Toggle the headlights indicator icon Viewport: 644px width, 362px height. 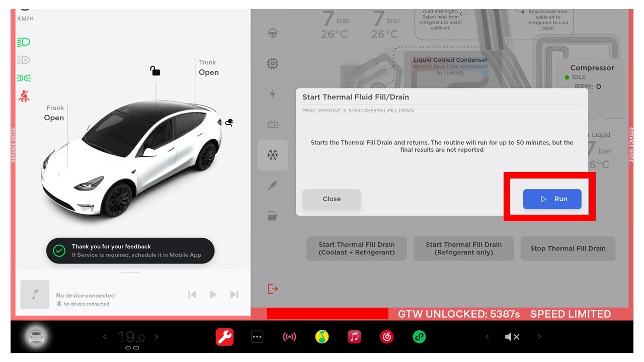click(24, 42)
